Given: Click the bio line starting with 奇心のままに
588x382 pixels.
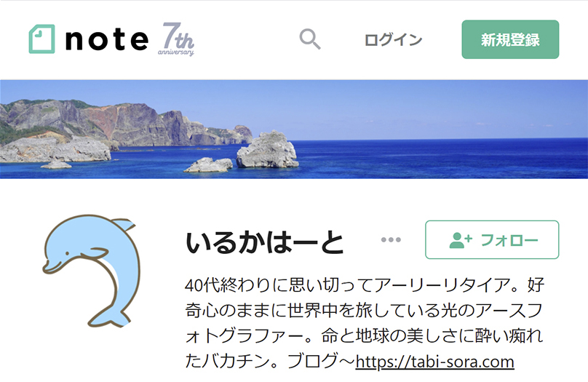Looking at the screenshot, I should coord(364,311).
